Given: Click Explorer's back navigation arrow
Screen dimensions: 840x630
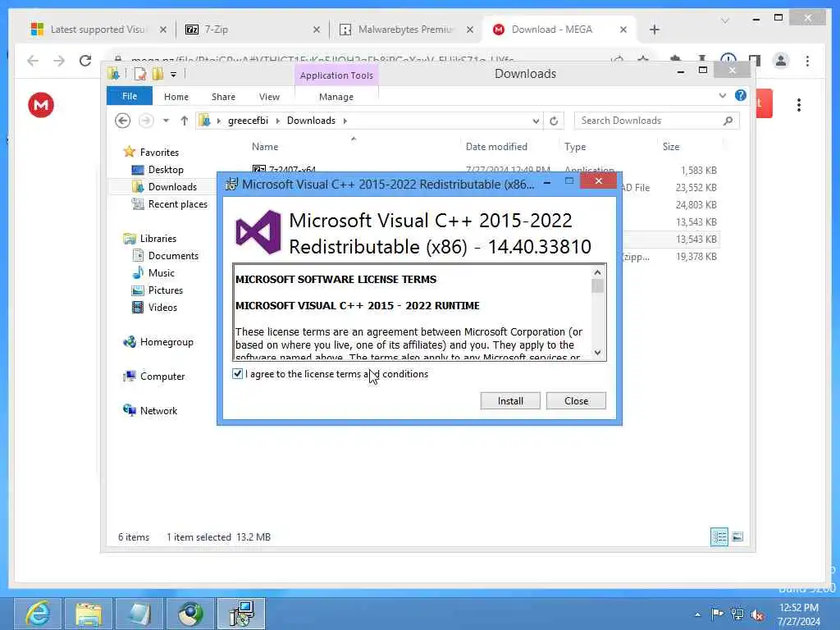Looking at the screenshot, I should pyautogui.click(x=123, y=121).
